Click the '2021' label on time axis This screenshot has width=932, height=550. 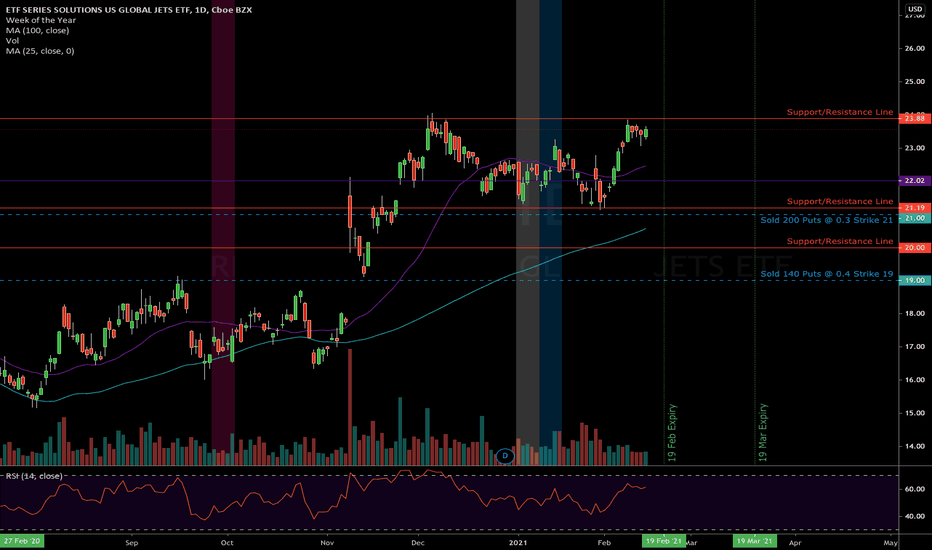pyautogui.click(x=518, y=542)
